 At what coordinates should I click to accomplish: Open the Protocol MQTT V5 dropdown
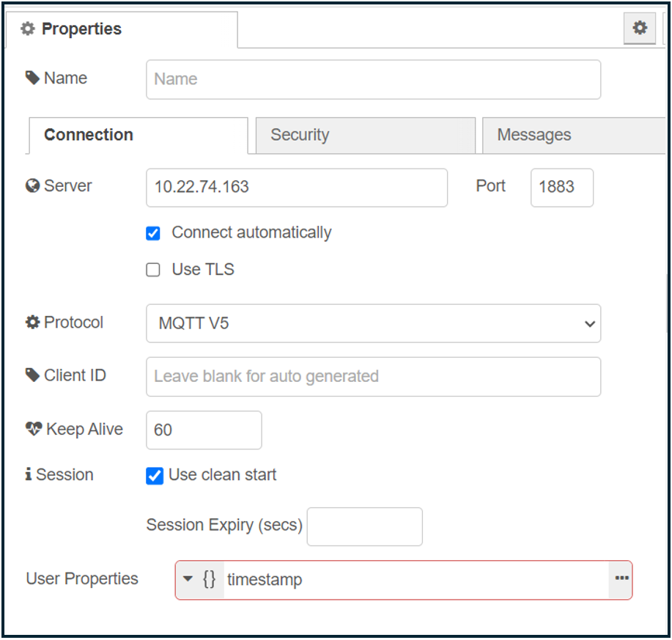(x=373, y=323)
